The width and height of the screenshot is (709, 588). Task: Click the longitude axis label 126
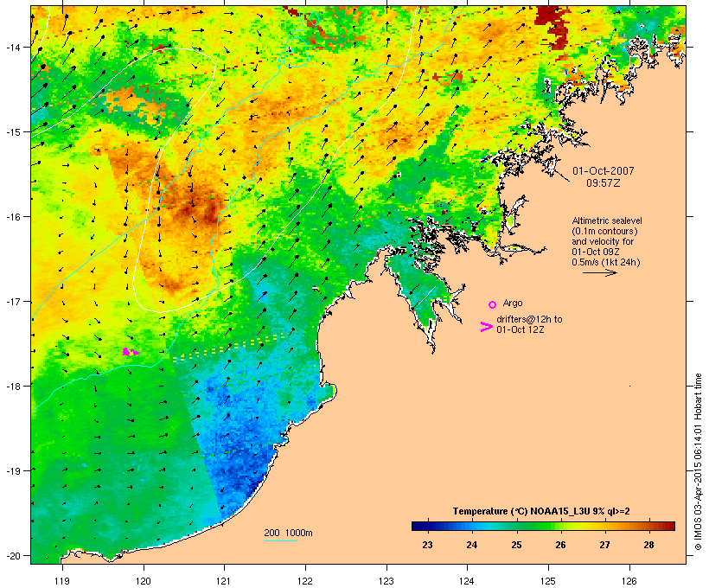pos(629,581)
